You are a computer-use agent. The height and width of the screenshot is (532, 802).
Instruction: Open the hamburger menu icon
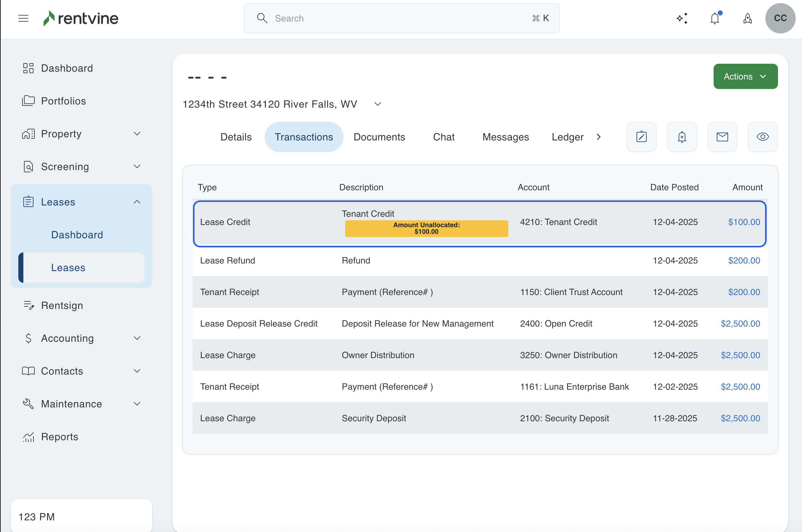point(23,18)
